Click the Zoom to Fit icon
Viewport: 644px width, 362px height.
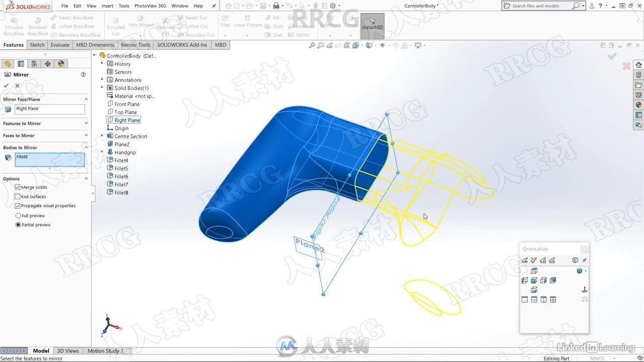coord(312,45)
